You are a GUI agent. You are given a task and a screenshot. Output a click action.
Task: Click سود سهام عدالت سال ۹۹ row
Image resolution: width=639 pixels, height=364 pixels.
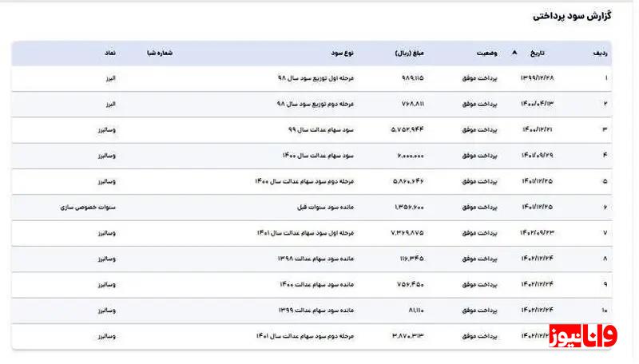click(320, 129)
